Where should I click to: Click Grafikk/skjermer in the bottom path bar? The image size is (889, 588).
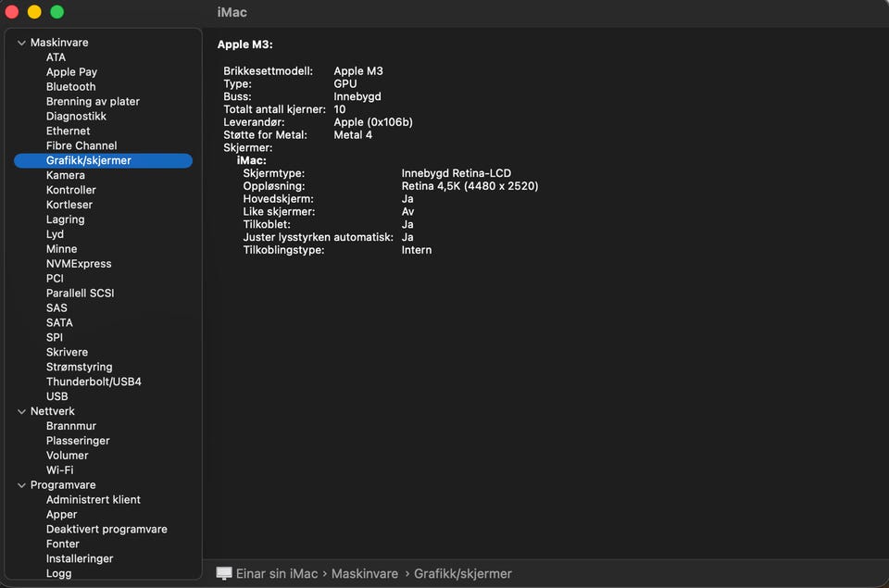[463, 573]
